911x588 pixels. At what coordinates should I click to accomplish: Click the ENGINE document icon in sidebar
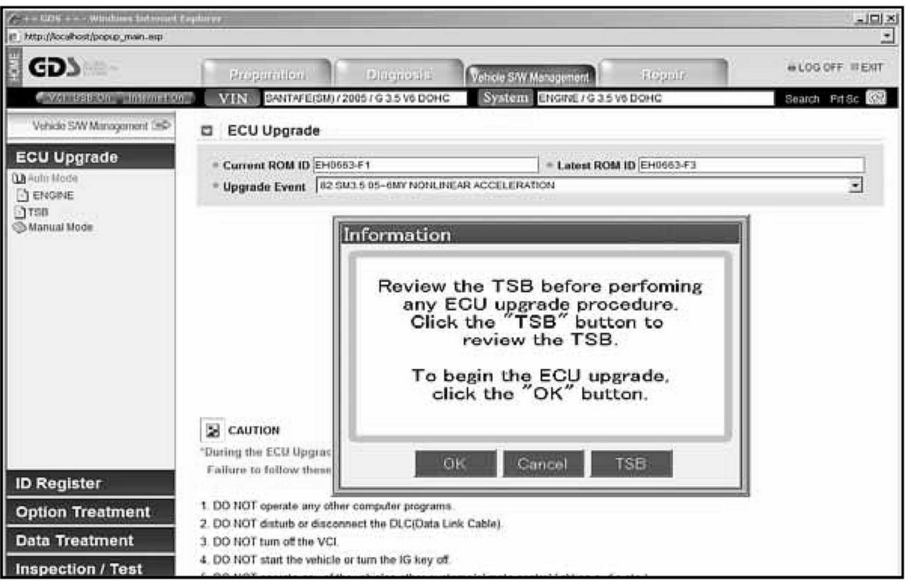(23, 195)
